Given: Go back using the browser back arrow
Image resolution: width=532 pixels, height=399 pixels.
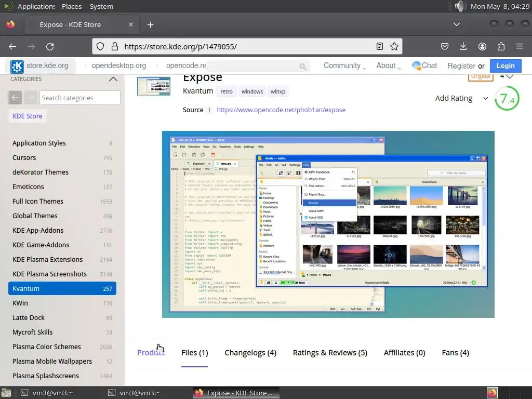Looking at the screenshot, I should (x=12, y=46).
